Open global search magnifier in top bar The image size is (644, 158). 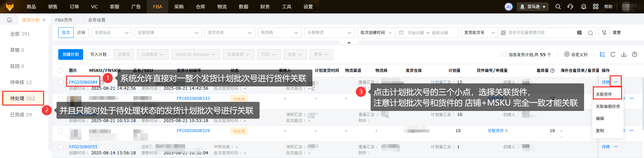[x=558, y=6]
